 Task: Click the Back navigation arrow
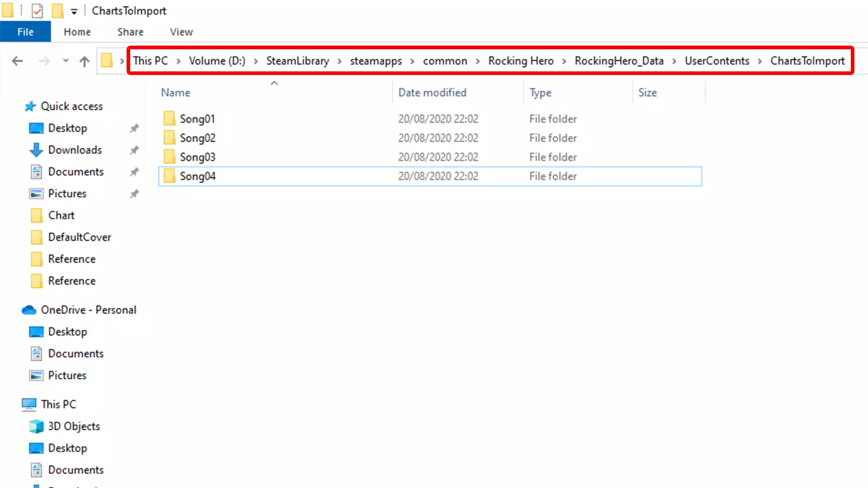pyautogui.click(x=17, y=61)
